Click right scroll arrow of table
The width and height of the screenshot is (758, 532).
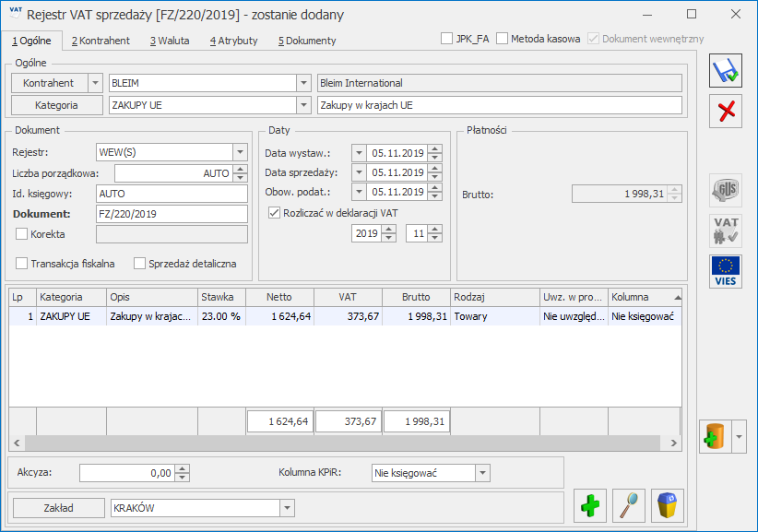click(x=674, y=443)
